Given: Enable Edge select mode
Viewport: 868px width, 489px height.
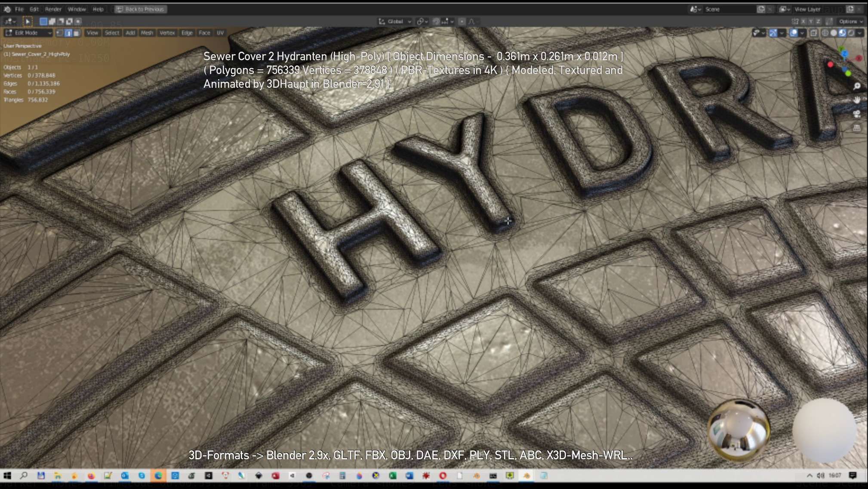Looking at the screenshot, I should (x=68, y=33).
